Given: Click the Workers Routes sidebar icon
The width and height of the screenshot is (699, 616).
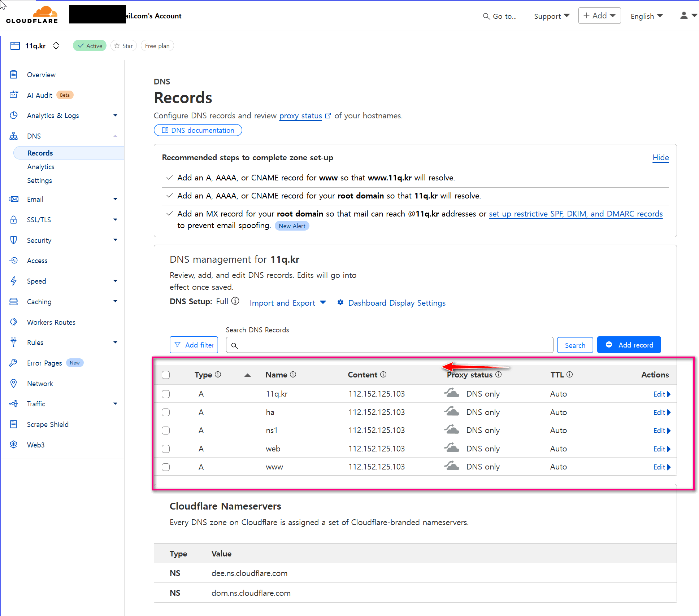Looking at the screenshot, I should [x=14, y=322].
